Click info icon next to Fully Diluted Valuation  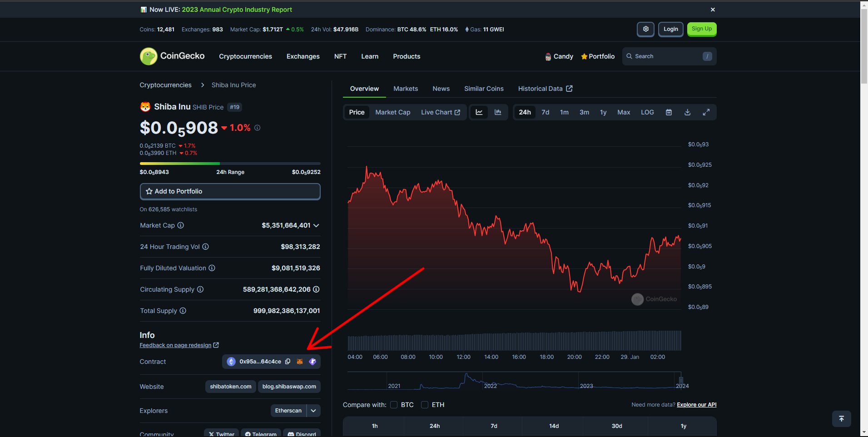click(x=212, y=268)
